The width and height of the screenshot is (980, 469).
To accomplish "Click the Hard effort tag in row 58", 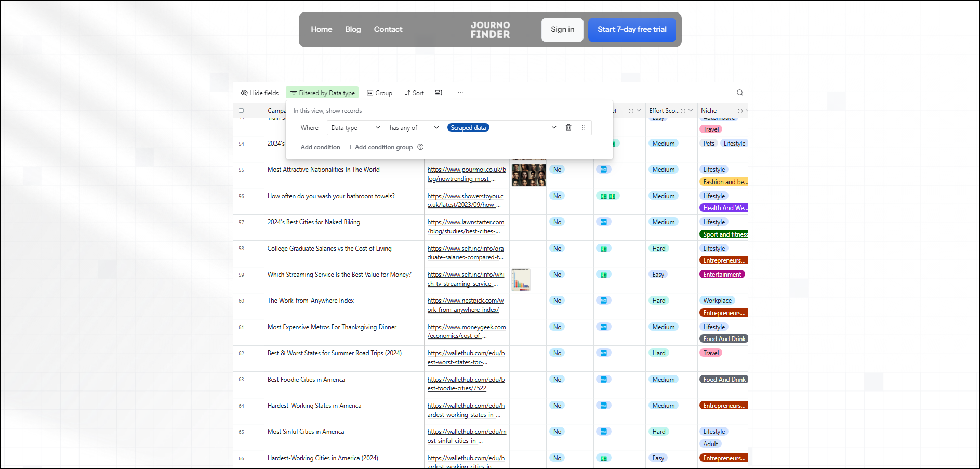I will point(659,249).
